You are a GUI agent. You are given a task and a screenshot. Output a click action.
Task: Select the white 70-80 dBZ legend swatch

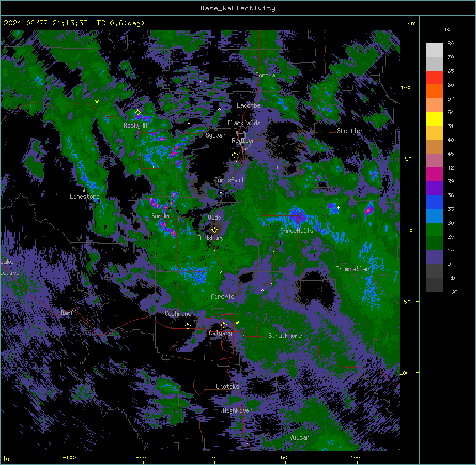(434, 50)
